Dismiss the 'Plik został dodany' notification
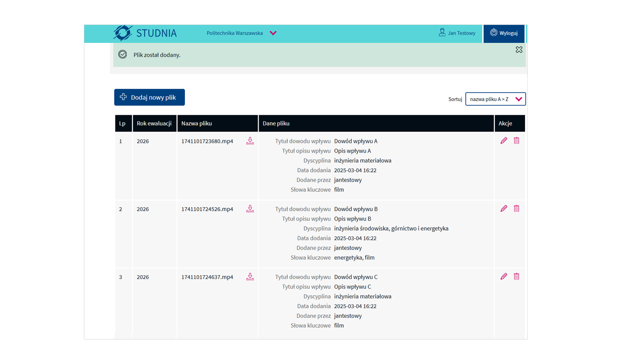The image size is (644, 362). point(519,50)
